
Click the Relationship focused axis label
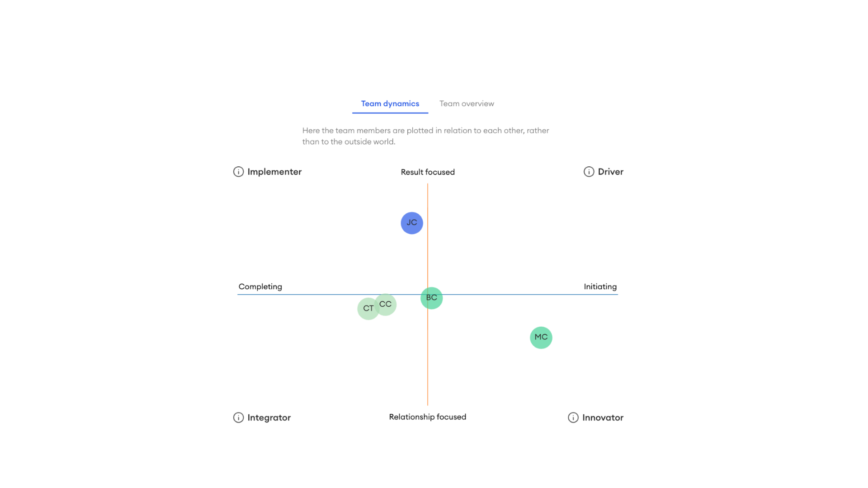428,417
